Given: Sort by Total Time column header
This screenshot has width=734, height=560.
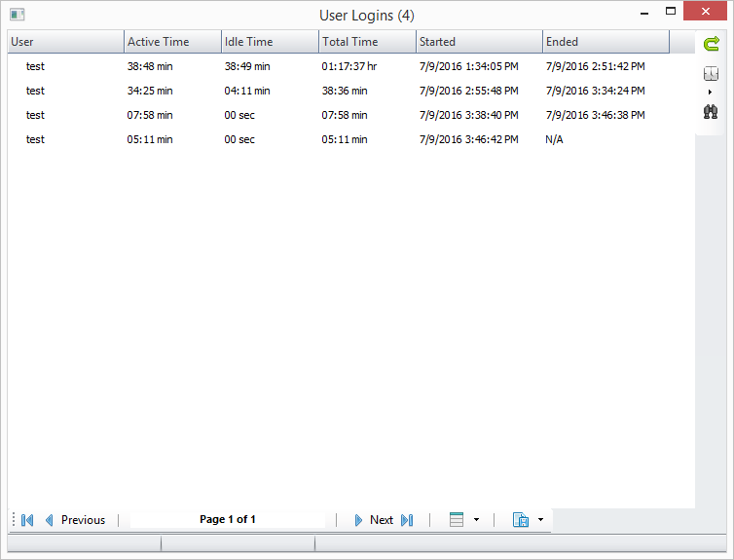Looking at the screenshot, I should (367, 42).
